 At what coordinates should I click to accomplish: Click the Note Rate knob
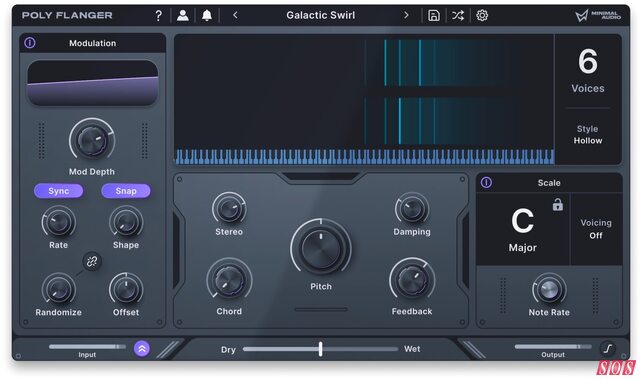pyautogui.click(x=549, y=290)
